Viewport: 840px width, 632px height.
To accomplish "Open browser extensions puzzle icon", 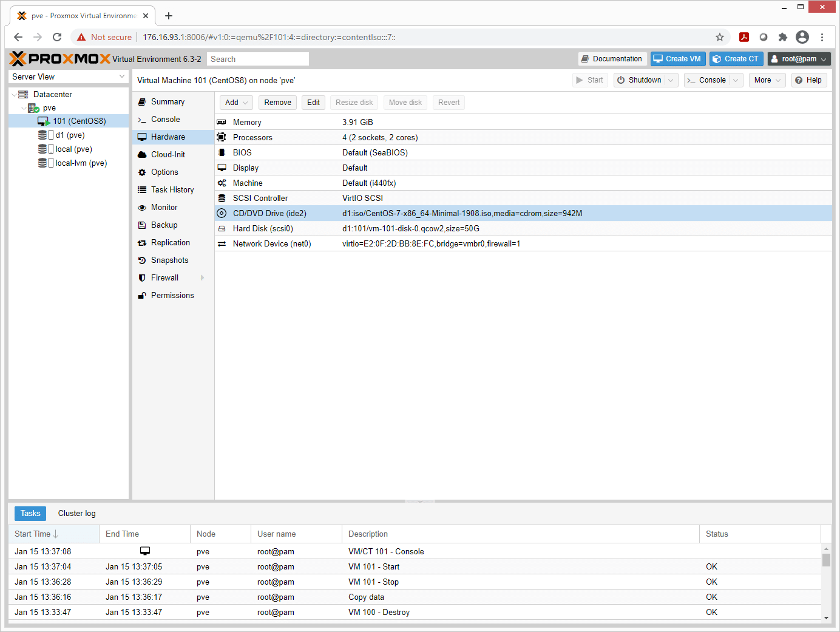I will (x=783, y=37).
